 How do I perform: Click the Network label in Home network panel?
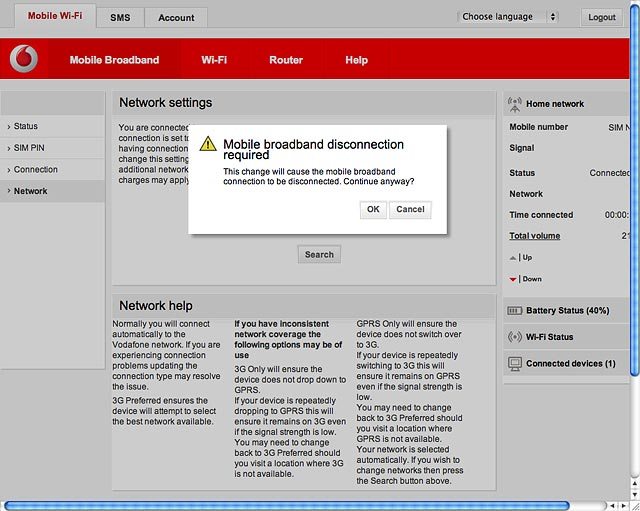[x=526, y=194]
